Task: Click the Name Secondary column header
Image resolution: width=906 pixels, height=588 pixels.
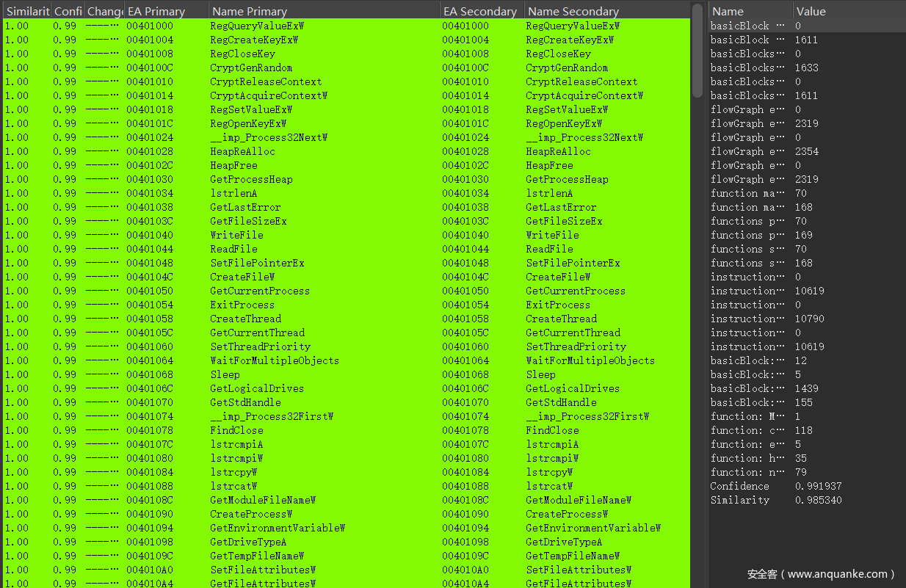Action: pos(606,11)
